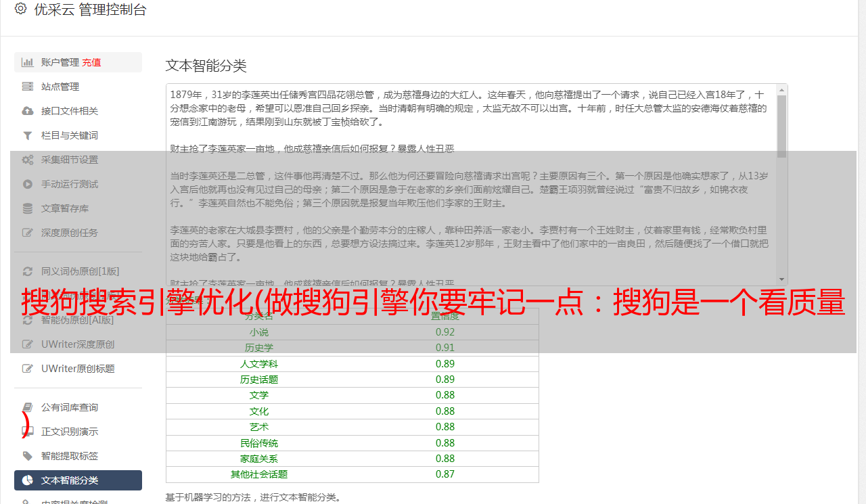The image size is (866, 504).
Task: Click the 小说 category cell
Action: (258, 332)
